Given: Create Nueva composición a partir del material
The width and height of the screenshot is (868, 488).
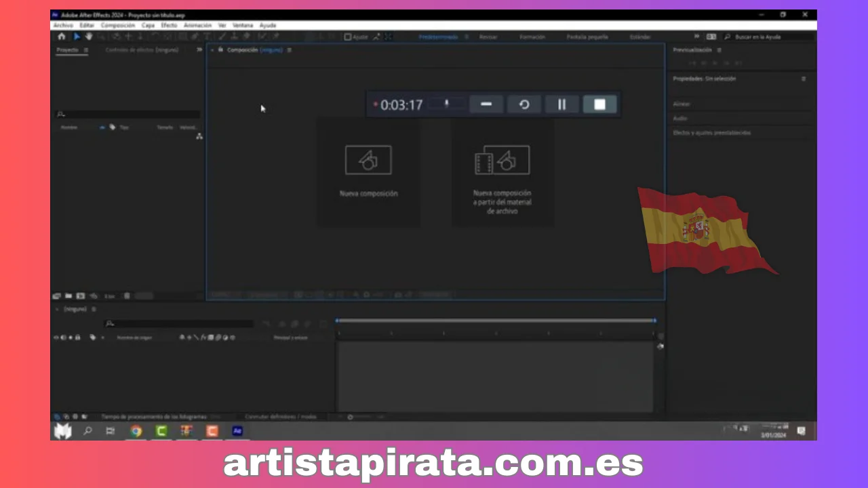Looking at the screenshot, I should click(502, 171).
